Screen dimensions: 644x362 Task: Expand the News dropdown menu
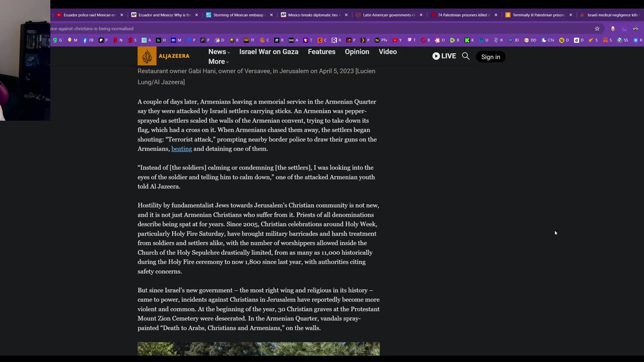tap(219, 52)
